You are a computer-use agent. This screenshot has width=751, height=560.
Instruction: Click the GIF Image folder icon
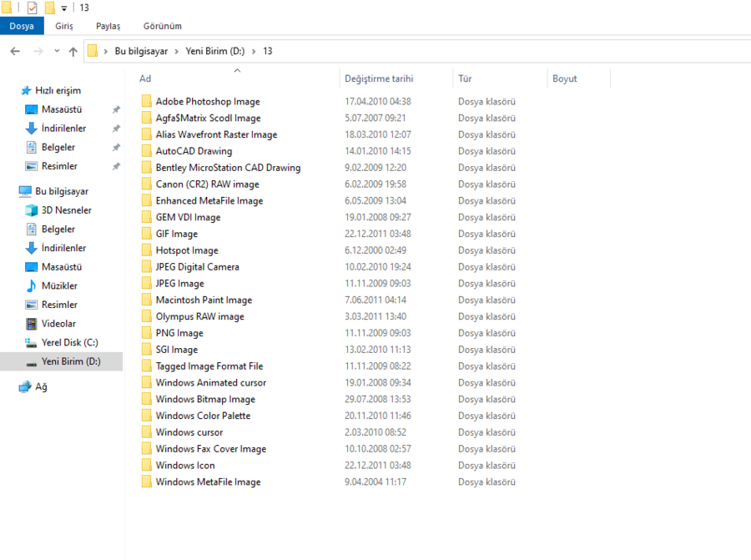[x=147, y=234]
